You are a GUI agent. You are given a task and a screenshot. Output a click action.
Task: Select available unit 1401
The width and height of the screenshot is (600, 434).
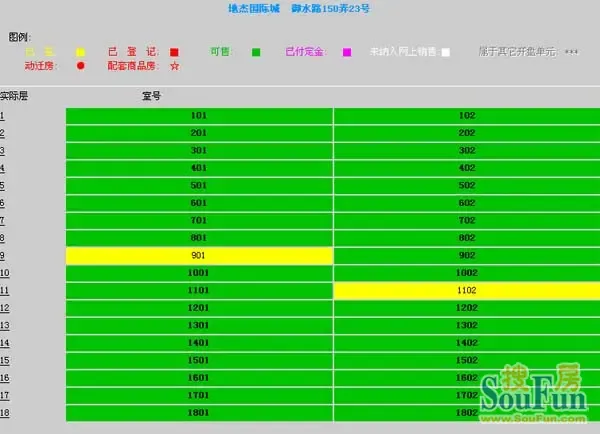click(x=199, y=343)
